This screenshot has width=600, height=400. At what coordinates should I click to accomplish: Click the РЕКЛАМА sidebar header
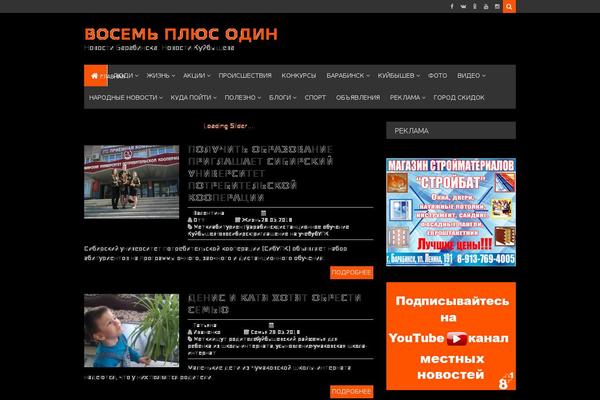(451, 131)
